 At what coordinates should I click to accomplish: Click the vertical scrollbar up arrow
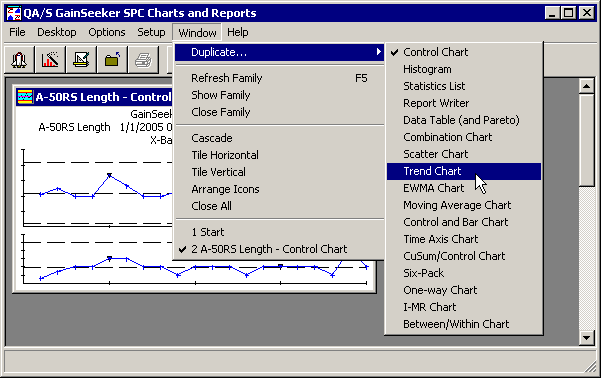click(586, 86)
